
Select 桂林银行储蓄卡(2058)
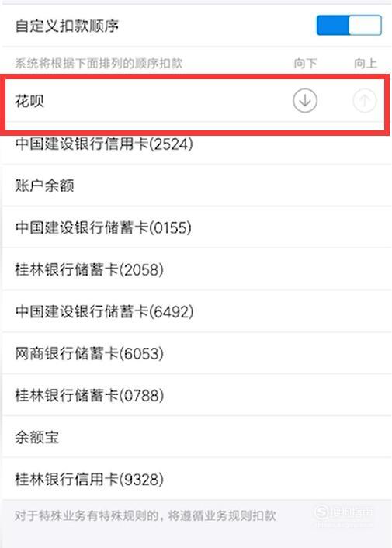(x=196, y=269)
